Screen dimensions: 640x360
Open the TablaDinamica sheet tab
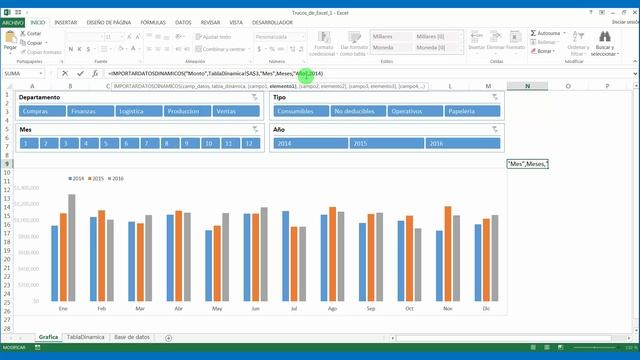(85, 337)
